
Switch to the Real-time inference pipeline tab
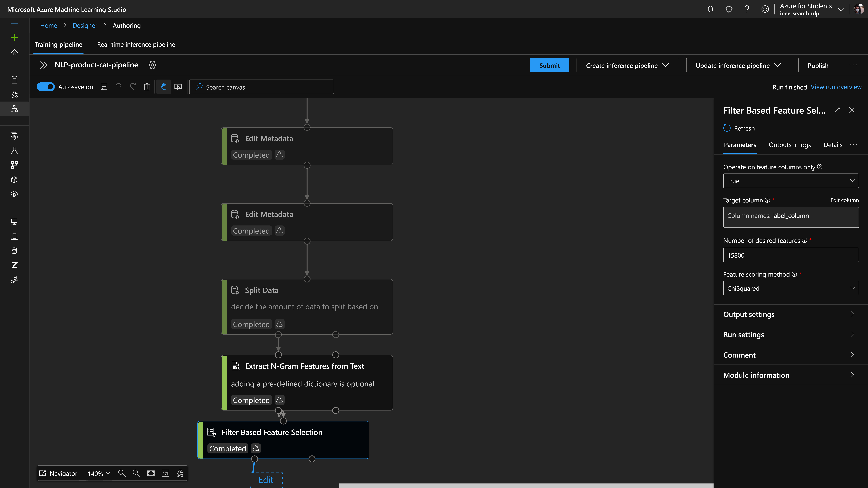point(136,44)
